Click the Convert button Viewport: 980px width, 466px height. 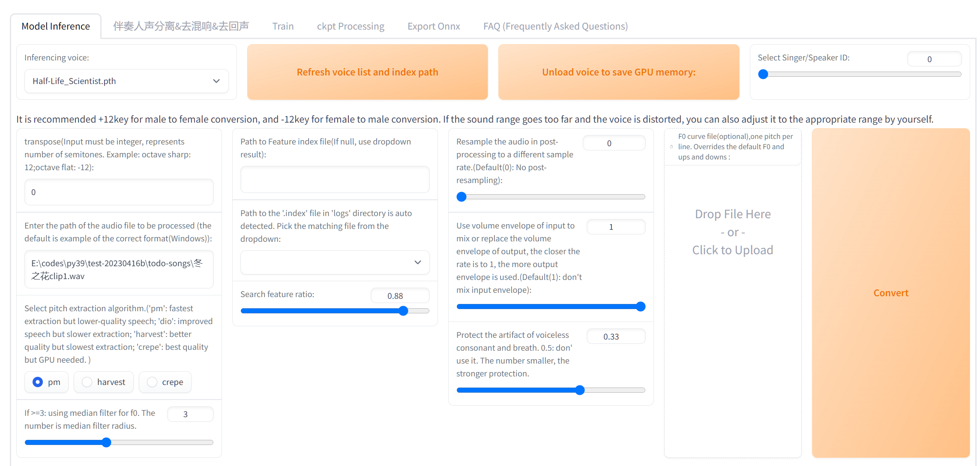point(890,293)
